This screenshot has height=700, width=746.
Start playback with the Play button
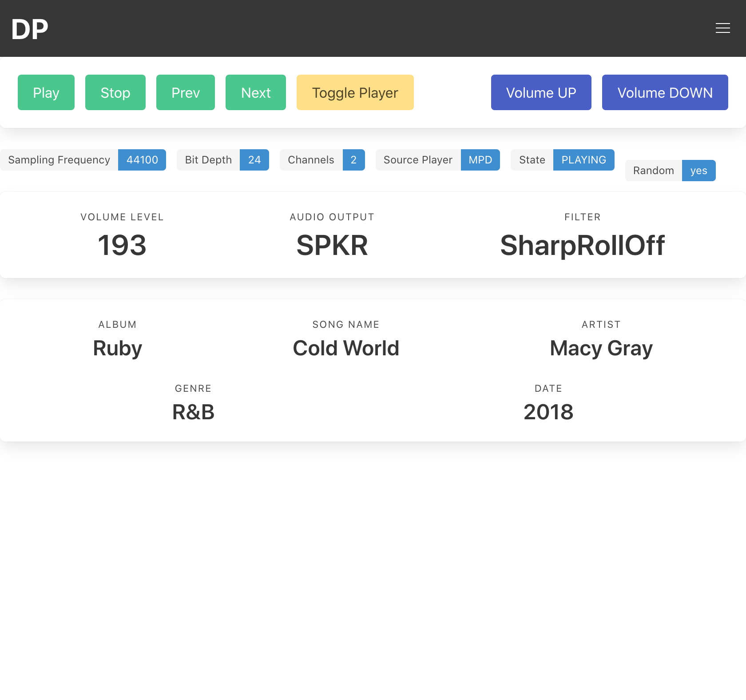46,92
